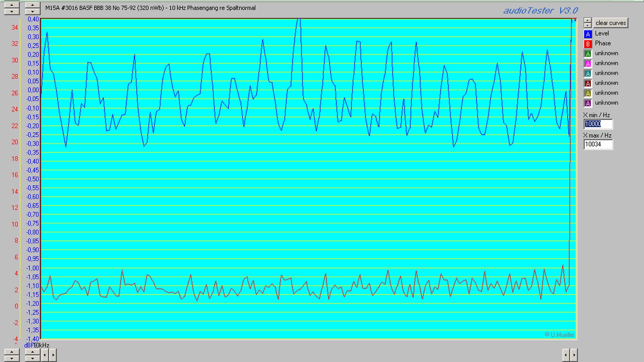Click the magenta unknown curve icon
The image size is (644, 362).
click(588, 64)
